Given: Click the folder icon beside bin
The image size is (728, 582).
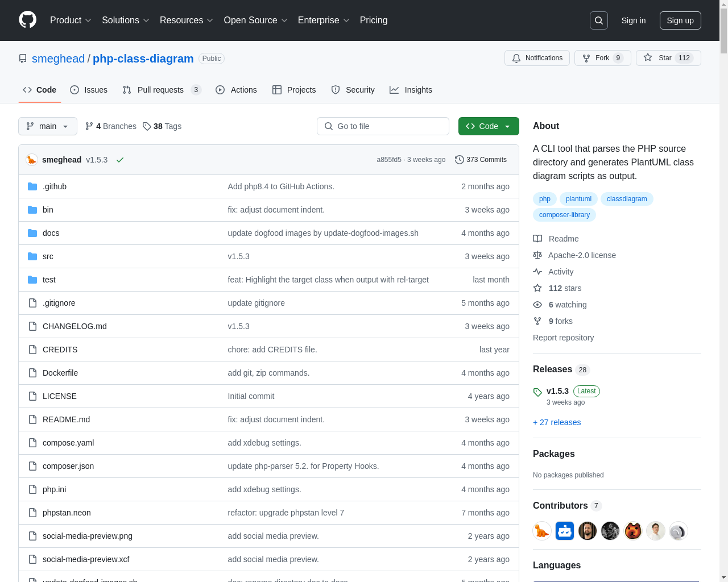Looking at the screenshot, I should (x=32, y=210).
